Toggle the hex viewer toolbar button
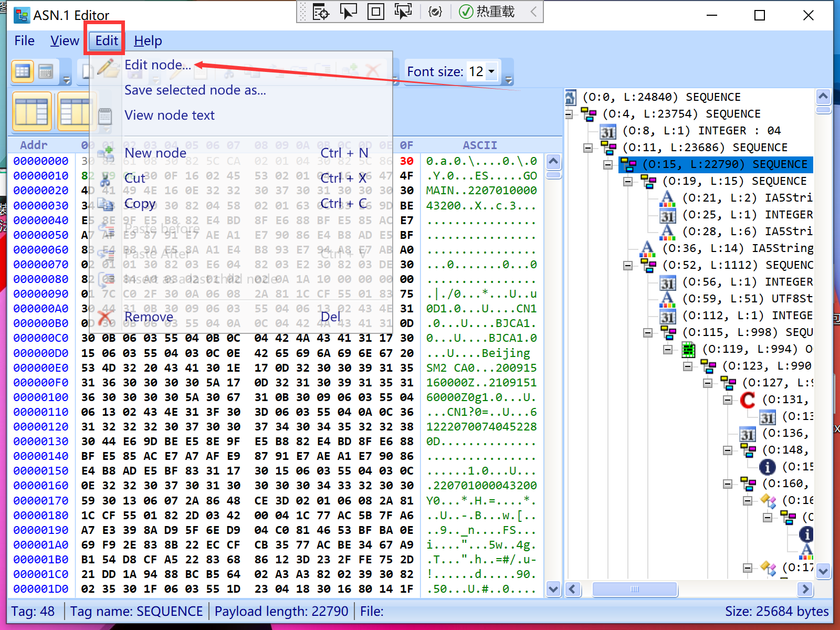Image resolution: width=840 pixels, height=630 pixels. point(23,71)
